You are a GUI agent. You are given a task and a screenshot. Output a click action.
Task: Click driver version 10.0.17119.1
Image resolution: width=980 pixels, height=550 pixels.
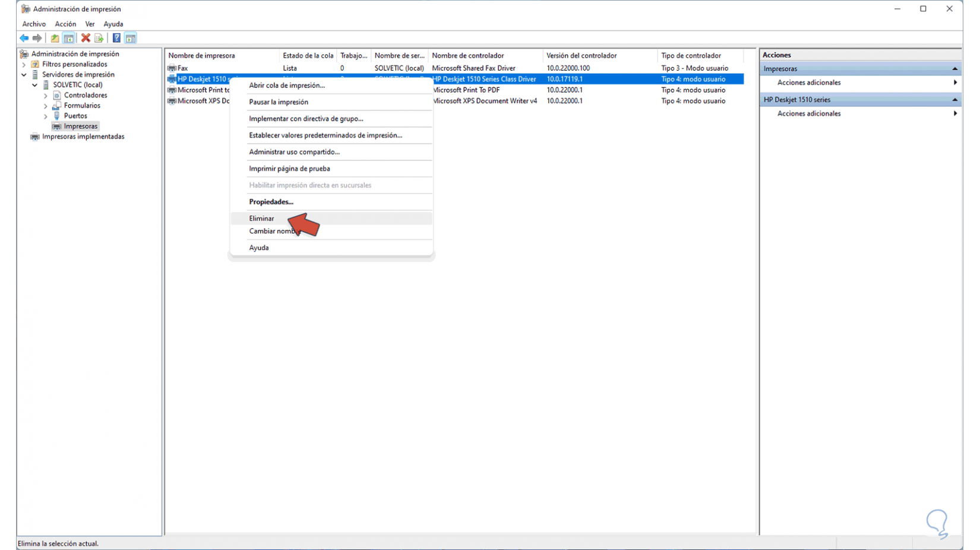point(564,79)
